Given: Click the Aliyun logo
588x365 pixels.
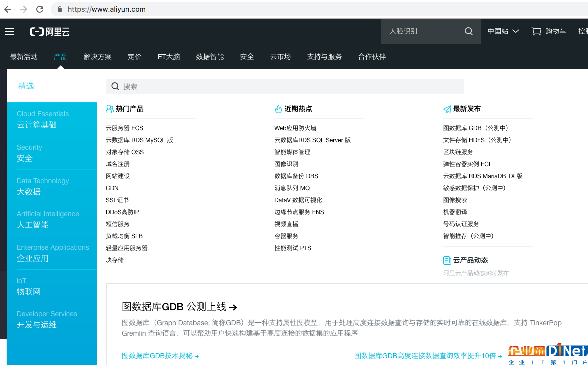Looking at the screenshot, I should pyautogui.click(x=50, y=32).
